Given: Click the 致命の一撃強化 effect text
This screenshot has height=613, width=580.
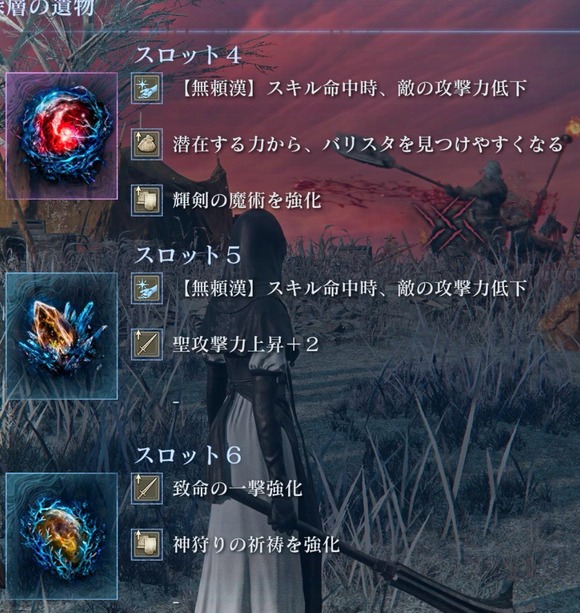Looking at the screenshot, I should [x=237, y=489].
